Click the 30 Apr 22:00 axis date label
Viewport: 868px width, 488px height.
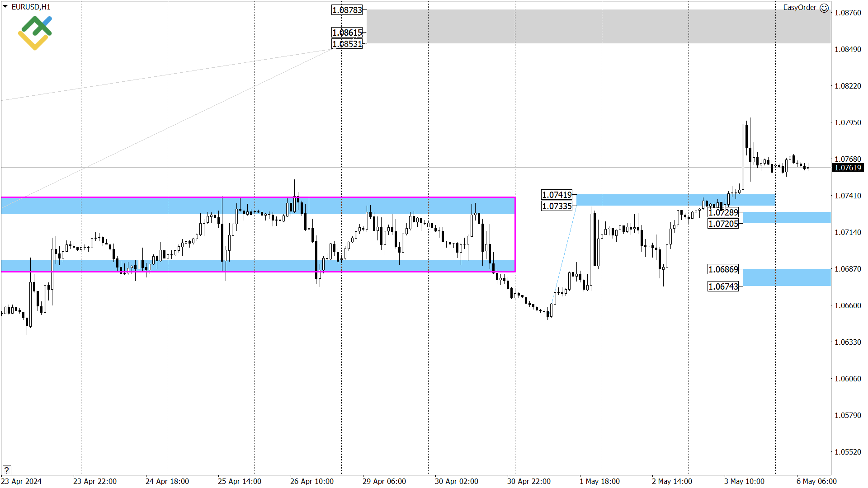click(x=529, y=482)
